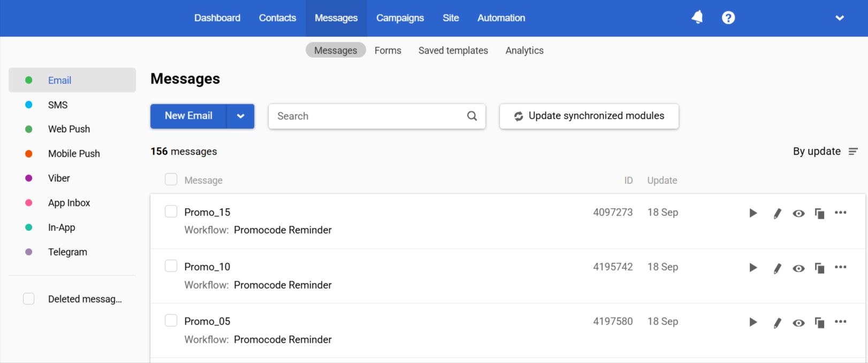Click the ID column header
This screenshot has width=868, height=363.
[x=628, y=180]
